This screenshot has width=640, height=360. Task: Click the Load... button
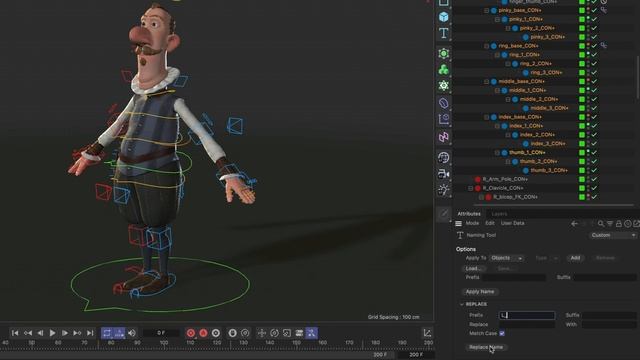coord(473,269)
